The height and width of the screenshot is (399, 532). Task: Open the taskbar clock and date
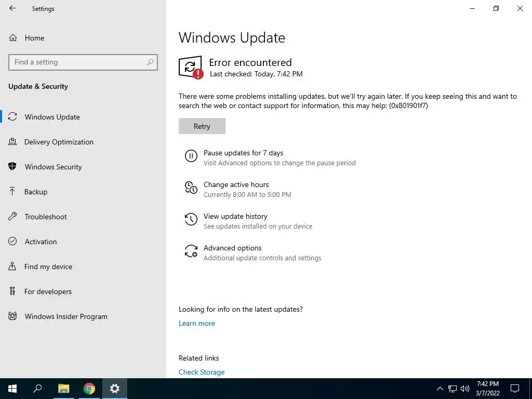pos(487,389)
